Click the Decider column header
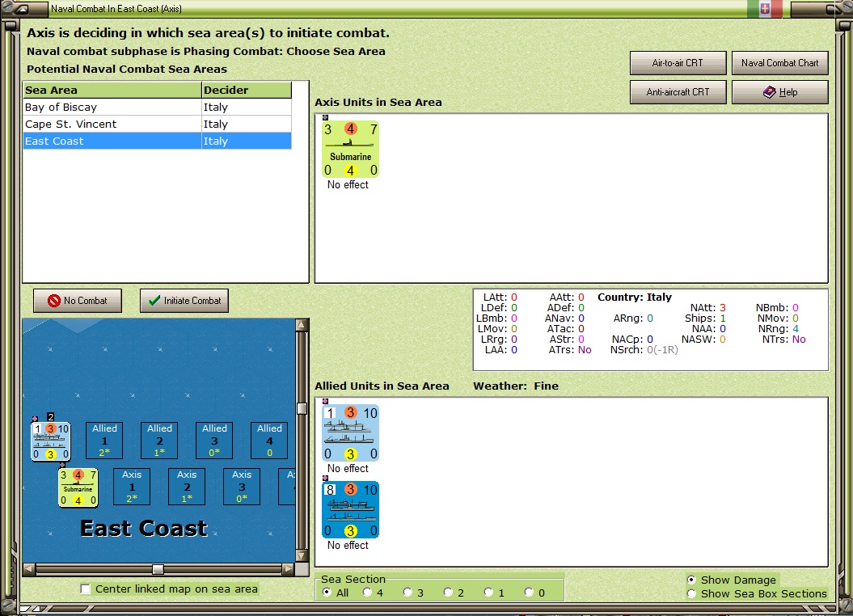The width and height of the screenshot is (853, 616). tap(247, 91)
